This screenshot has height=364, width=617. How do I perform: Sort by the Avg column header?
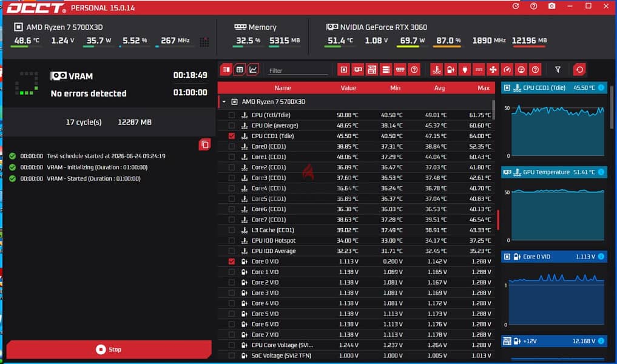pyautogui.click(x=439, y=88)
